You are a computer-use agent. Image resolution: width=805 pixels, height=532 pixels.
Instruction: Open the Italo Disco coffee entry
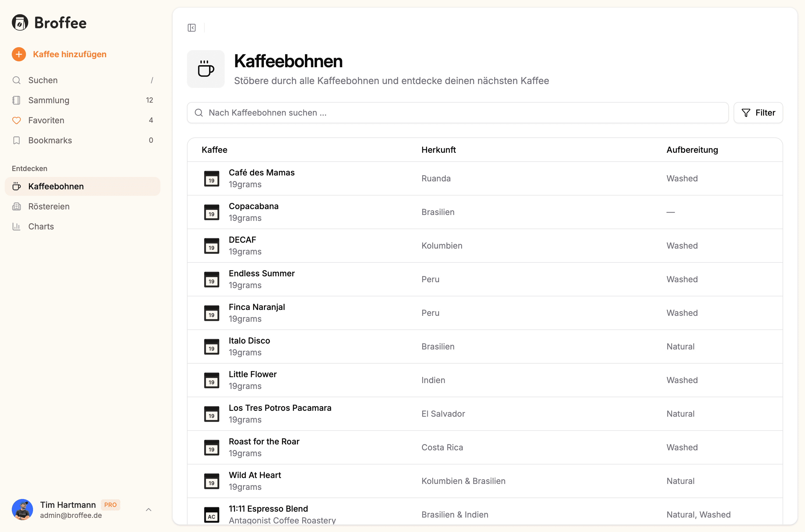pyautogui.click(x=485, y=347)
